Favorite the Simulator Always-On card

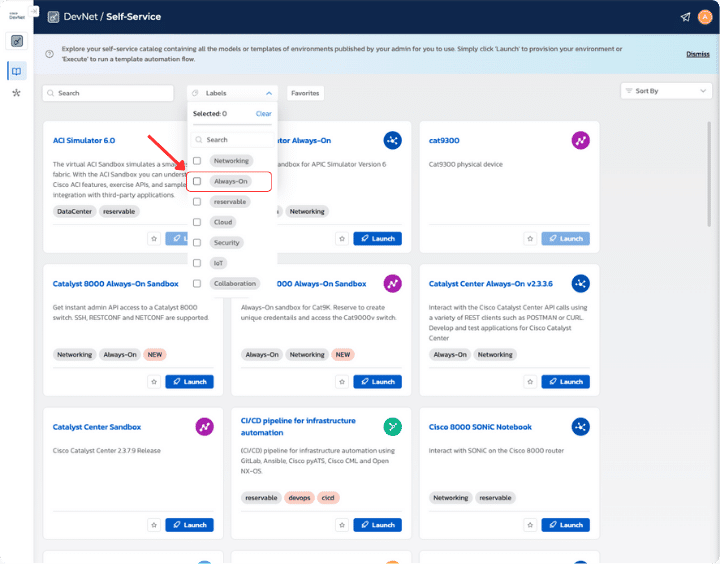tap(342, 239)
